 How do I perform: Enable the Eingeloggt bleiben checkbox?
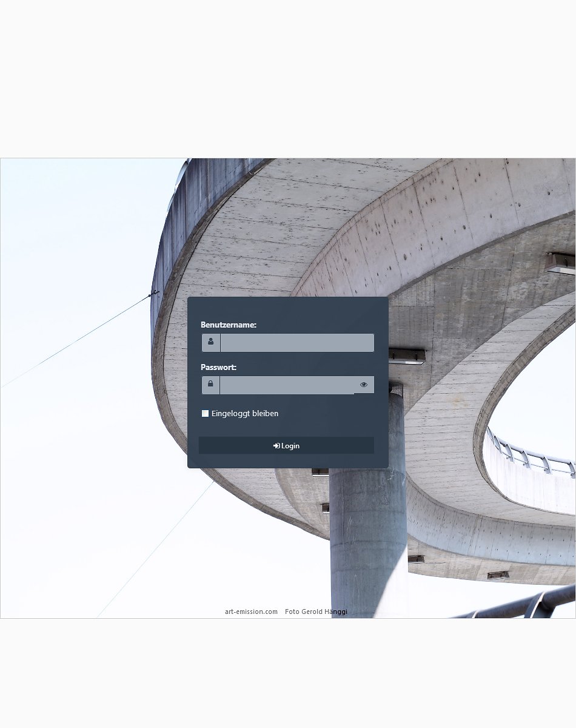pyautogui.click(x=205, y=414)
